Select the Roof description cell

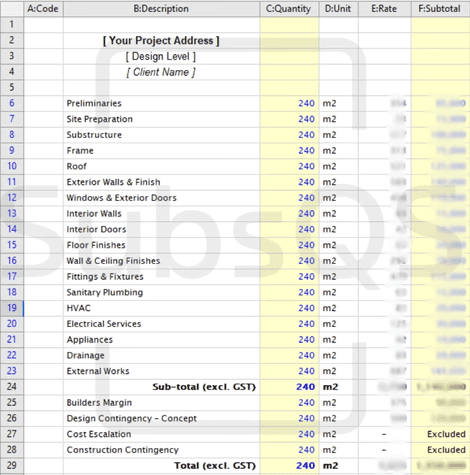click(161, 166)
